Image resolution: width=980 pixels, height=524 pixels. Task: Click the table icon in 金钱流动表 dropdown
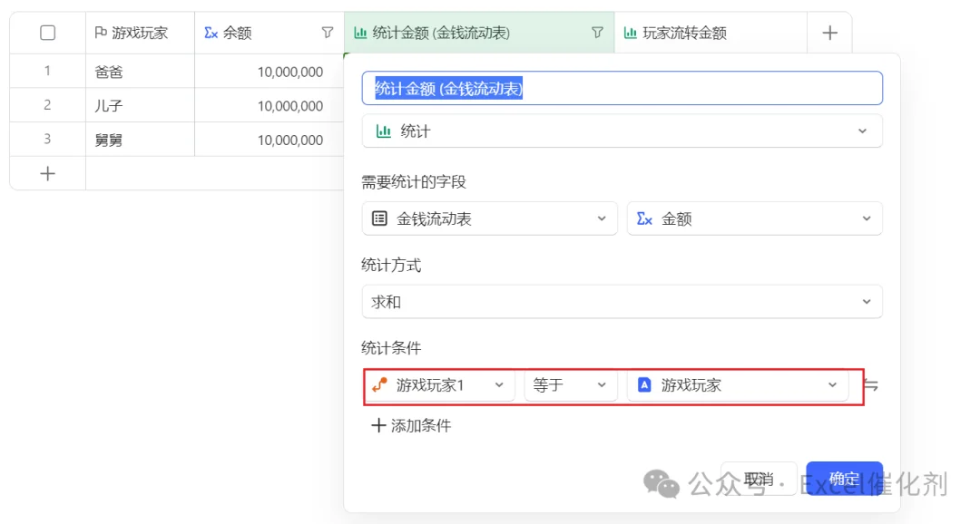pyautogui.click(x=379, y=218)
